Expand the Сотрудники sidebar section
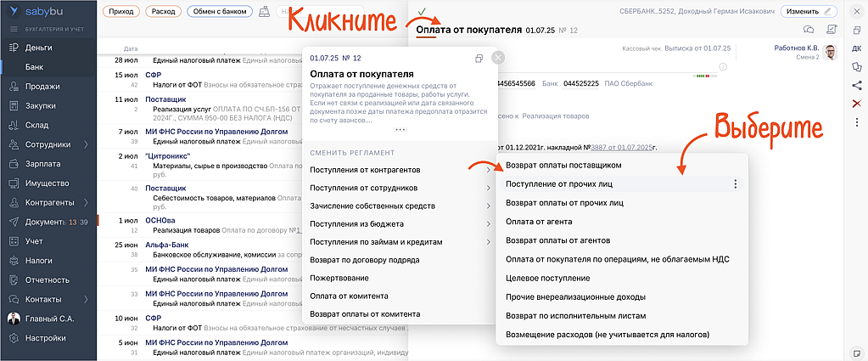Screen dimensions: 868x361 [86, 144]
